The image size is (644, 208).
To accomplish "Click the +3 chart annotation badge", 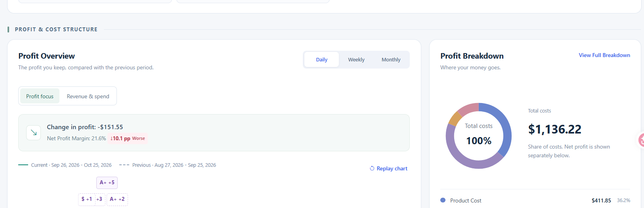I will [99, 199].
